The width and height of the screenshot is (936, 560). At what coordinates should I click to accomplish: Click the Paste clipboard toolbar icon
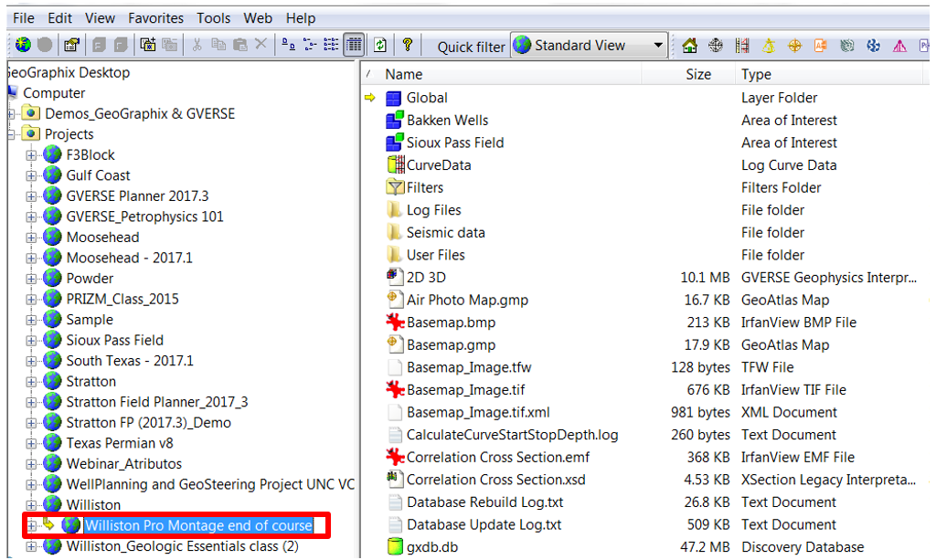click(240, 45)
